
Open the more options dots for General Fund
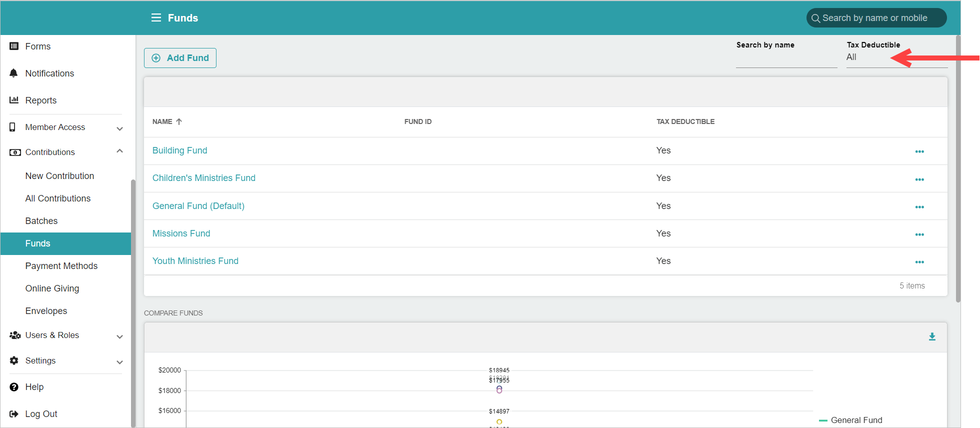[919, 207]
